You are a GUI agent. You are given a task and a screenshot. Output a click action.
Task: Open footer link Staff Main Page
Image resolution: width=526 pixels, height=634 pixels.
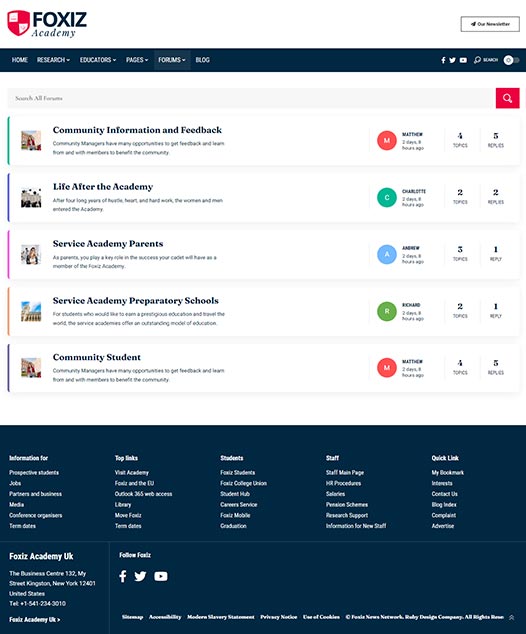point(345,473)
